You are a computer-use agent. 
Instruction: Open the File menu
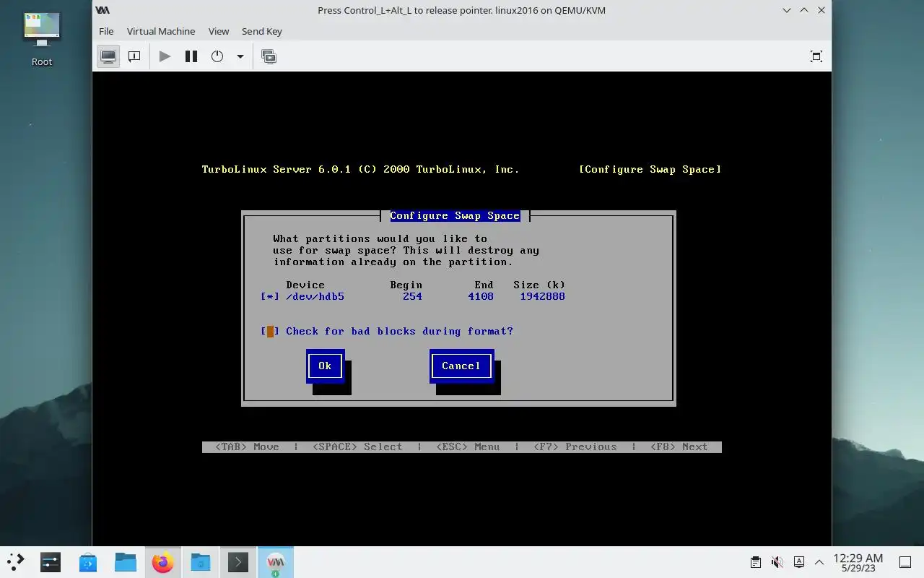pyautogui.click(x=106, y=31)
